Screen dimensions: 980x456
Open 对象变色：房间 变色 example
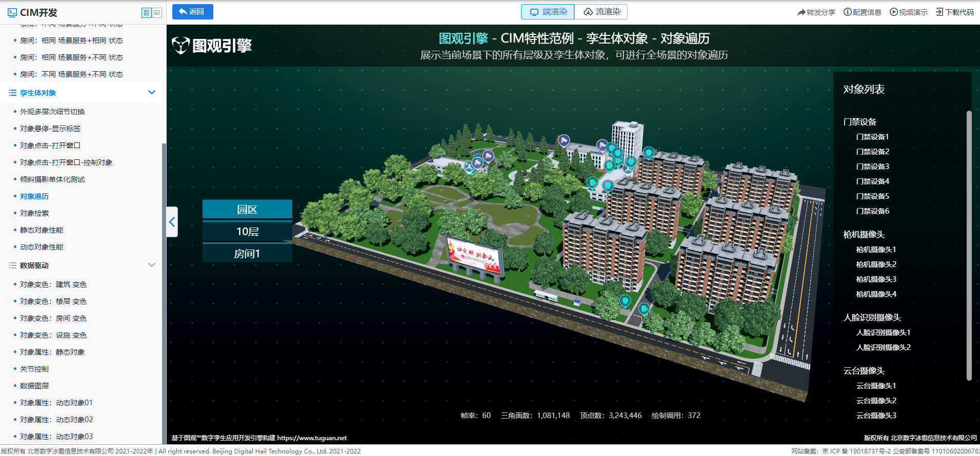coord(53,318)
